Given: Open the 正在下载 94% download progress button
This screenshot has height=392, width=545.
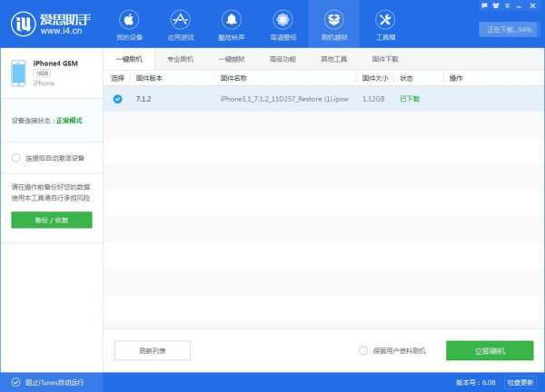Looking at the screenshot, I should pos(509,30).
